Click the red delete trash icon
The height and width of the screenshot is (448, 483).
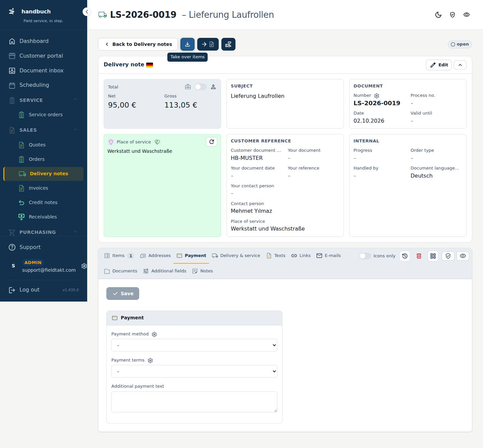pyautogui.click(x=419, y=256)
